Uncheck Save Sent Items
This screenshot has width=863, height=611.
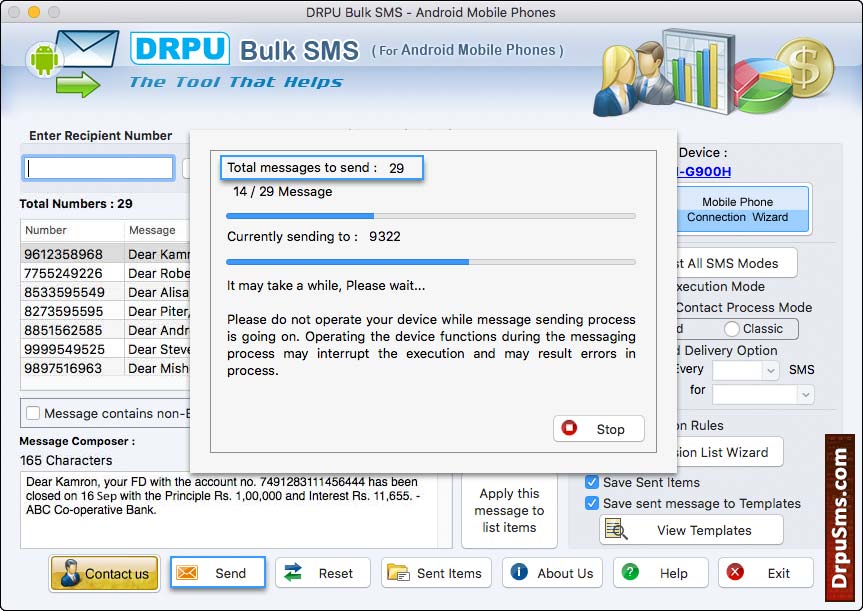pyautogui.click(x=592, y=482)
